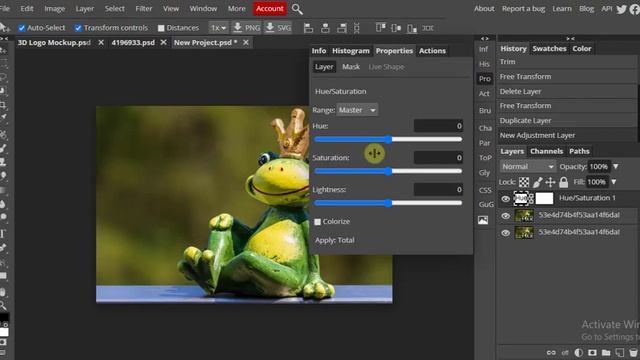Switch to the Histogram tab
Viewport: 640px width, 360px height.
[x=351, y=51]
